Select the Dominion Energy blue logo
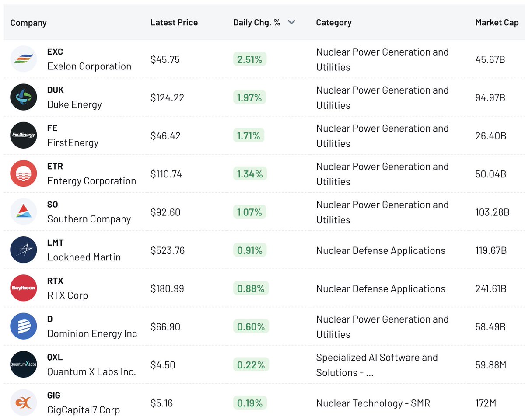The width and height of the screenshot is (525, 420). pyautogui.click(x=24, y=326)
